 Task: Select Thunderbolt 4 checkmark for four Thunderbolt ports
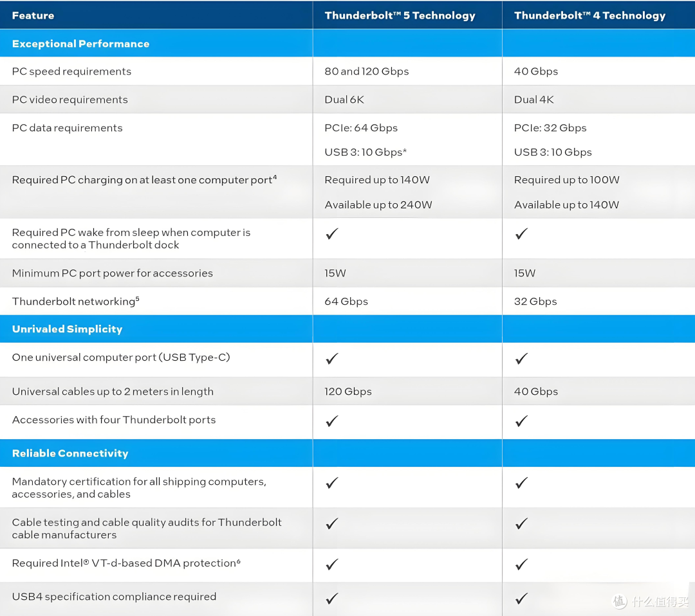point(522,421)
